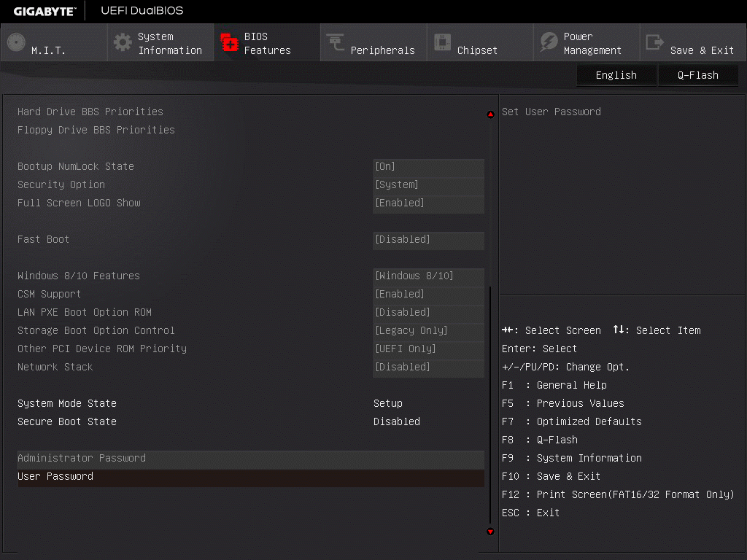Click the Secure Boot State label

pos(67,422)
